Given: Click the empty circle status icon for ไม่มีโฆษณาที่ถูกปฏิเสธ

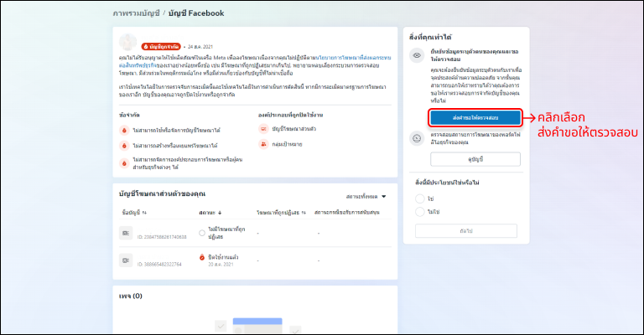Looking at the screenshot, I should (x=201, y=233).
